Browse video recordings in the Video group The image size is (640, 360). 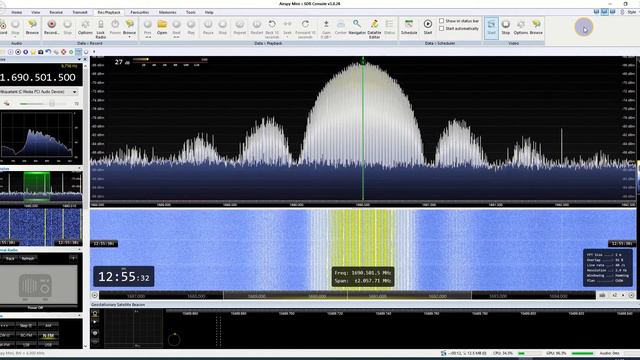(536, 27)
